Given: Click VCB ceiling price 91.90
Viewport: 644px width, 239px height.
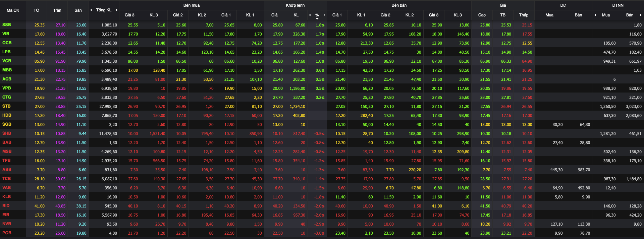Looking at the screenshot, I should [61, 61].
